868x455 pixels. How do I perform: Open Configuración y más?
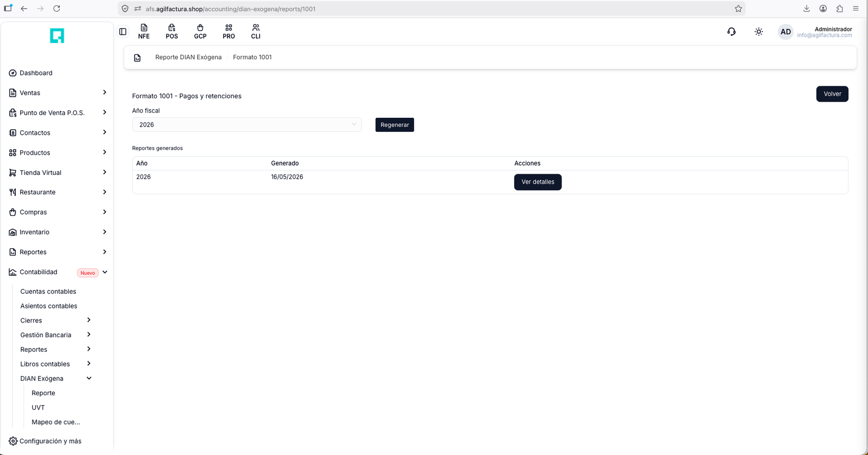(x=50, y=441)
